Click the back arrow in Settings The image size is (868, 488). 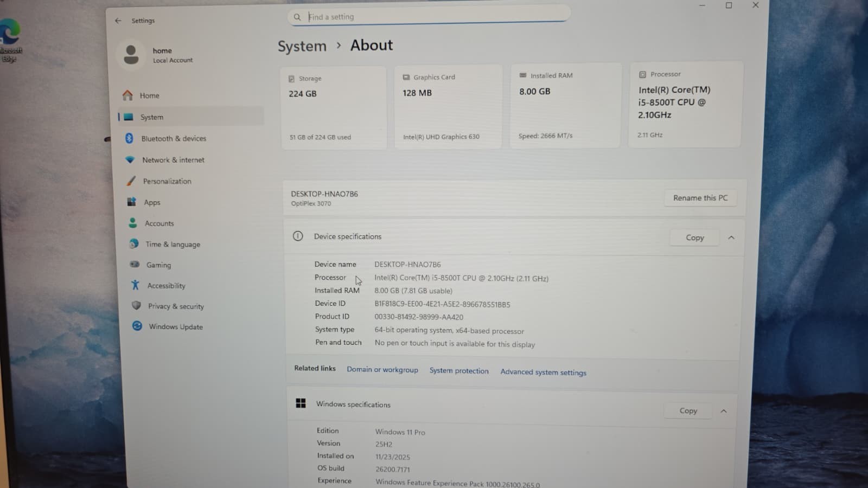click(x=118, y=21)
